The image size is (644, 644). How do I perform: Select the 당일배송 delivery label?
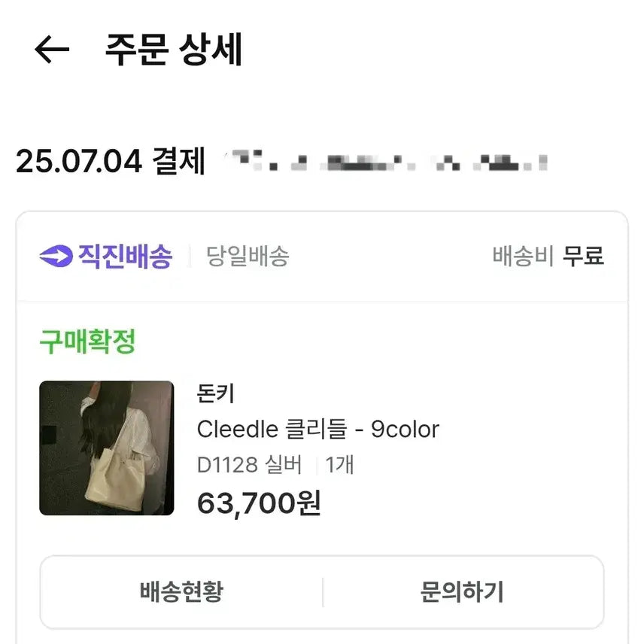248,257
